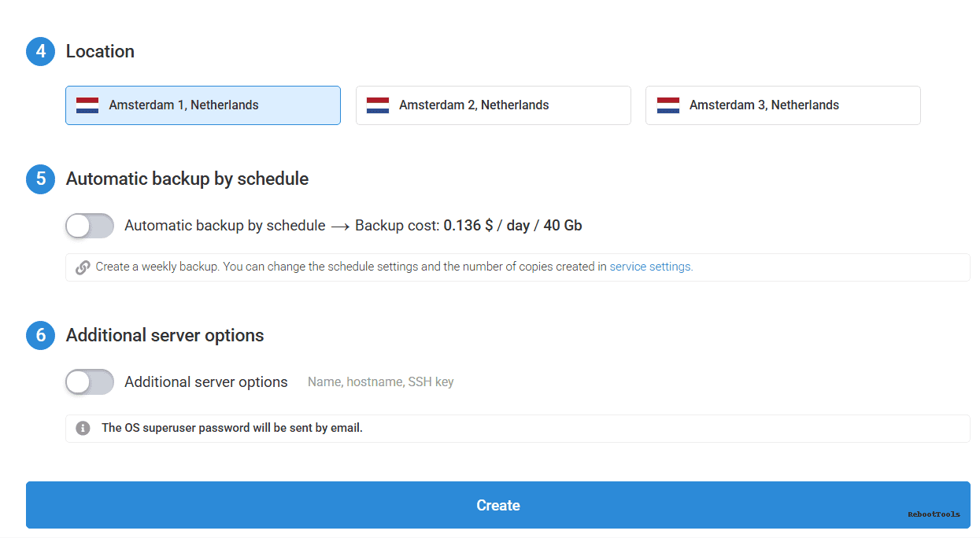Screen dimensions: 980x538
Task: Click the step 6 Additional options number badge
Action: coord(40,335)
